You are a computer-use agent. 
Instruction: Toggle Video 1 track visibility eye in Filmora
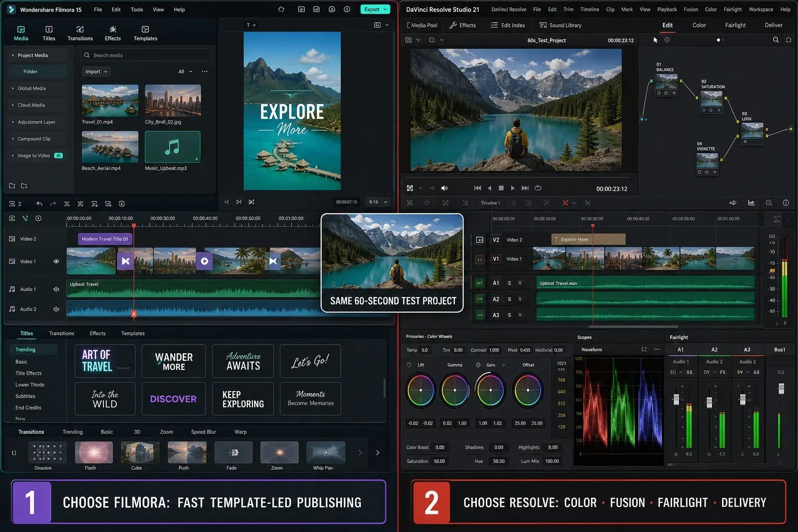coord(56,261)
